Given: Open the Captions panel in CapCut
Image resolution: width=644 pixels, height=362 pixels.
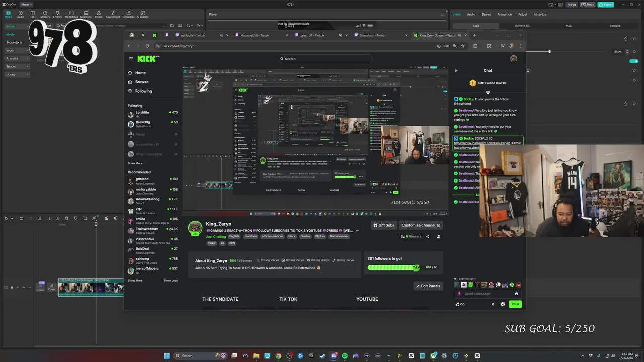Looking at the screenshot, I should point(86,14).
